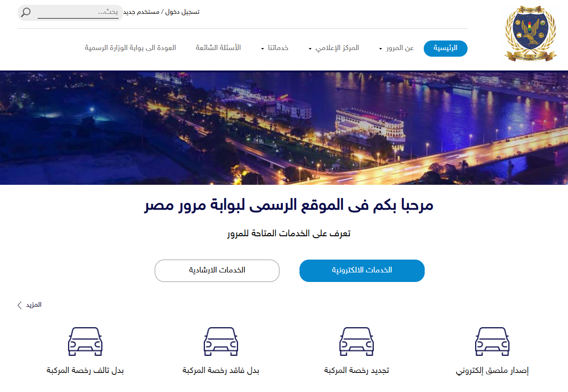
Task: Open العودة الى بوابة الوزارة الرسمية link
Action: (130, 48)
